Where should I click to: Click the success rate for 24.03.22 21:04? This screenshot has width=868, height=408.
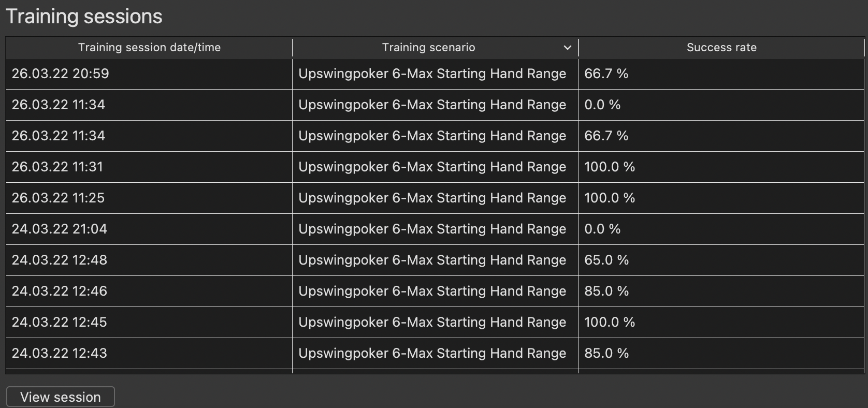(x=602, y=229)
